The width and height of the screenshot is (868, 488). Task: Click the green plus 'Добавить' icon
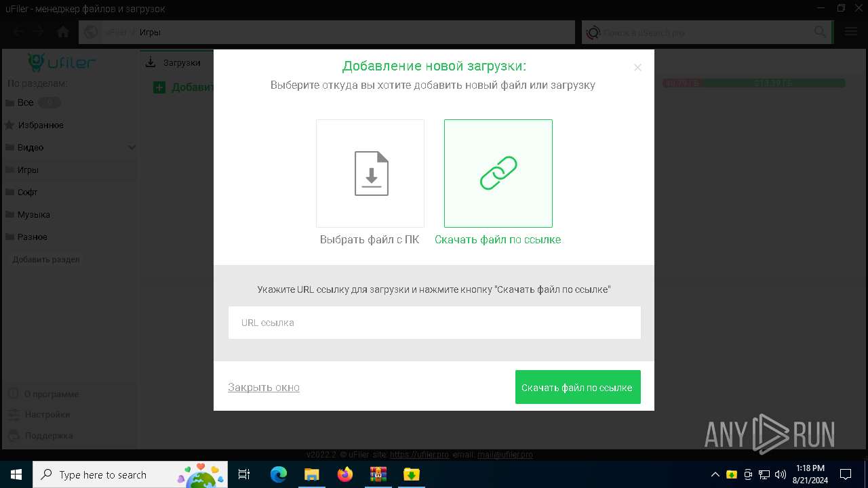159,87
